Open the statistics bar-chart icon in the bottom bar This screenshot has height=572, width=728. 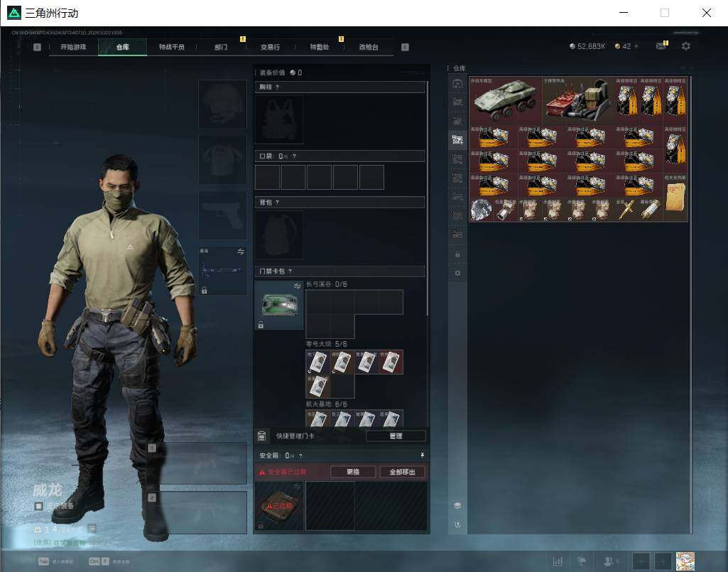click(x=558, y=561)
